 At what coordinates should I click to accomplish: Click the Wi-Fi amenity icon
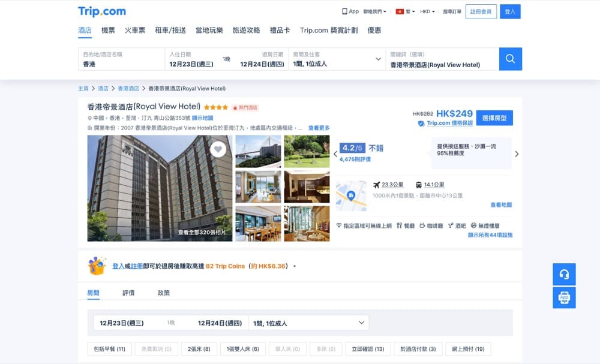[x=338, y=225]
